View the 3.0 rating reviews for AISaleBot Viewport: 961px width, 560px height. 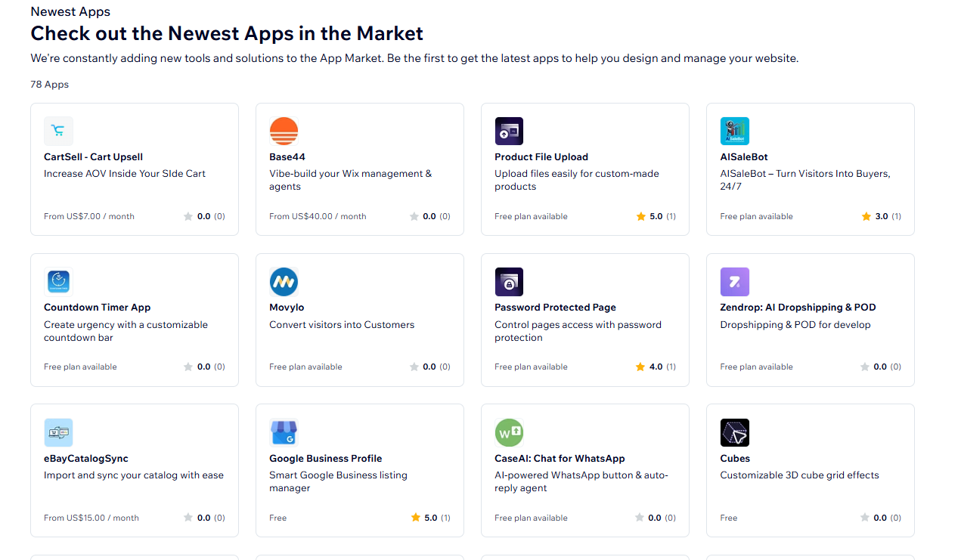click(x=880, y=216)
